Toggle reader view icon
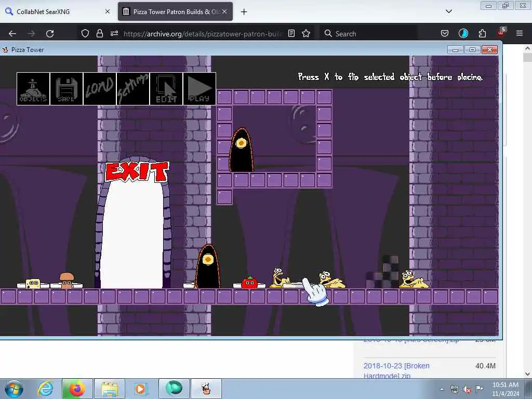 291,33
